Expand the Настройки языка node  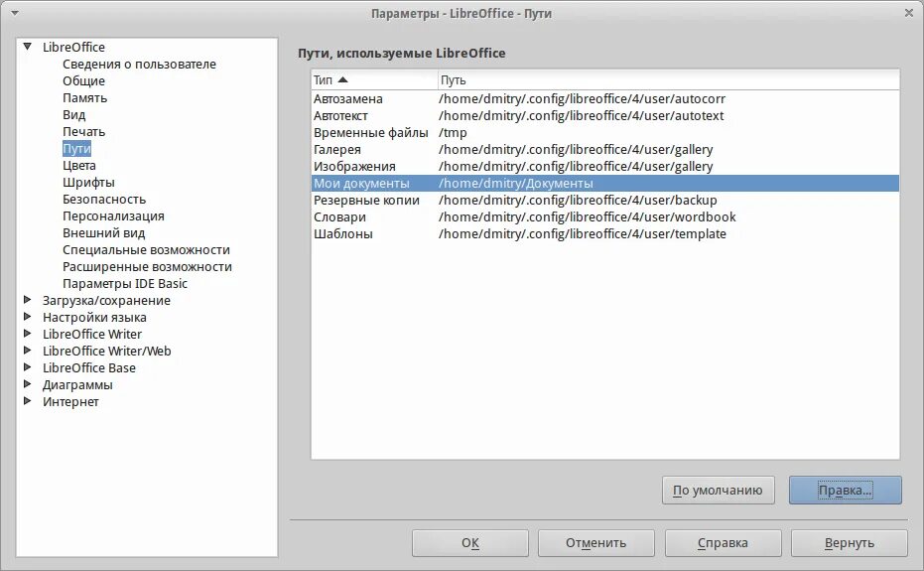click(27, 317)
